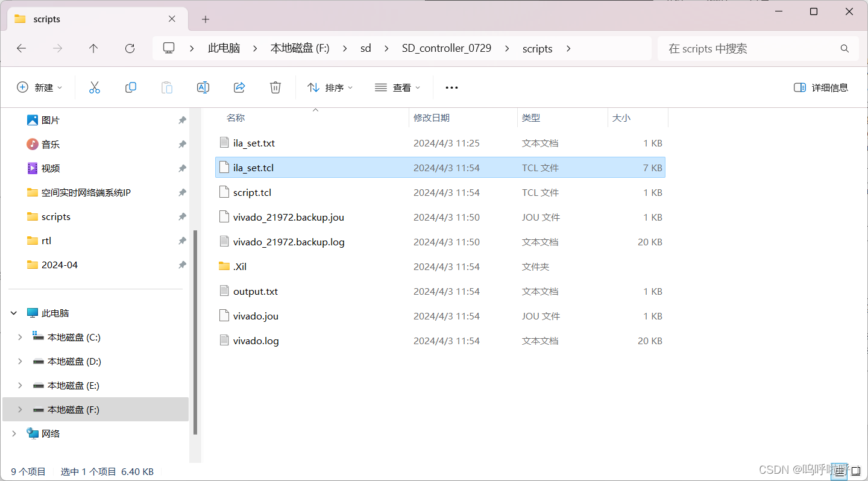Close the scripts tab

pos(172,19)
